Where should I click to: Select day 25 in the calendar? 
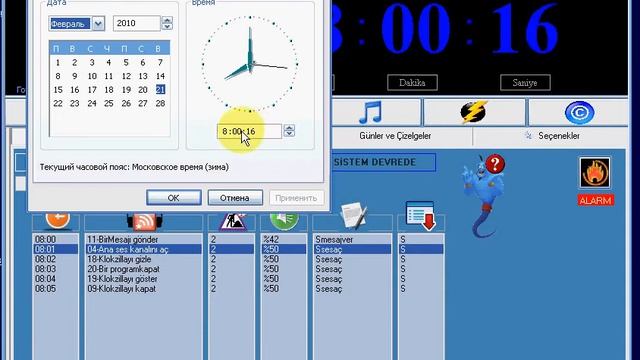pyautogui.click(x=108, y=103)
